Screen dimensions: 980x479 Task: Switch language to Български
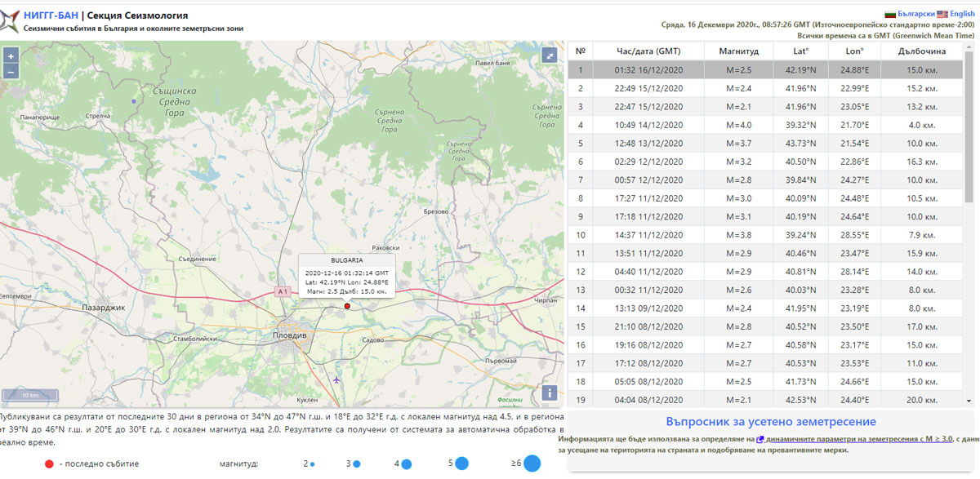click(x=910, y=14)
